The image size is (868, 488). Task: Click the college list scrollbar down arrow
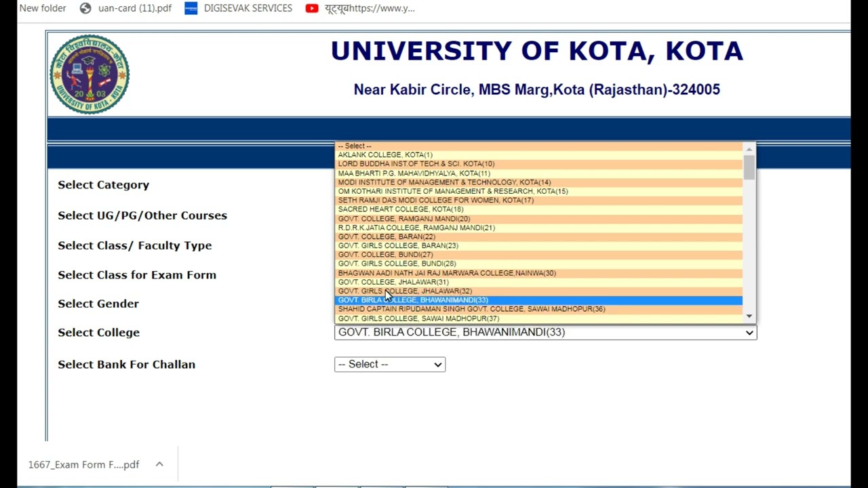point(749,316)
